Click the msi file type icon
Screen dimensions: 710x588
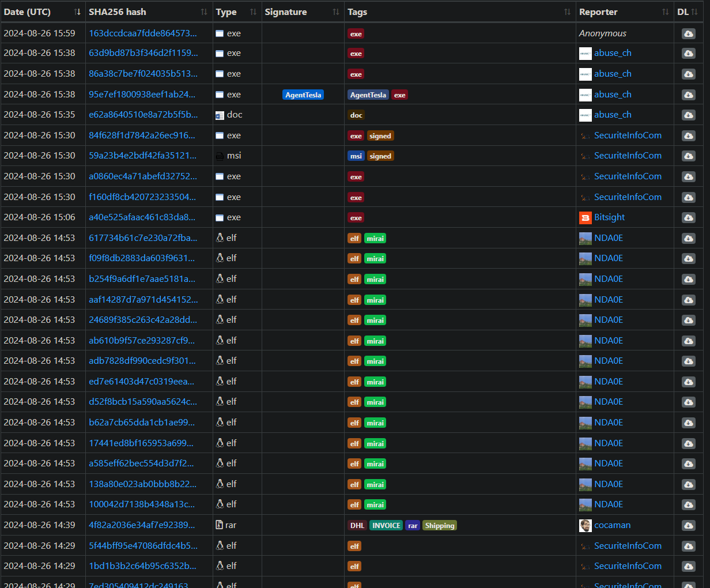[x=219, y=156]
